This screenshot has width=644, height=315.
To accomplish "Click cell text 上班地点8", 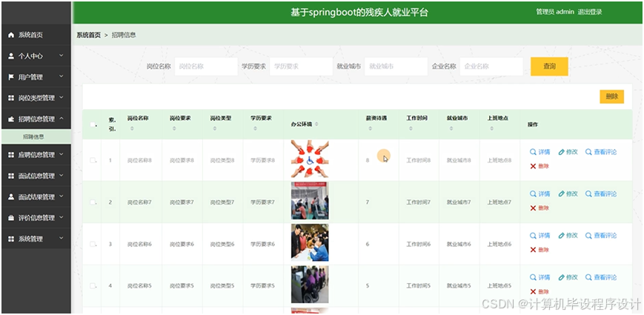I will point(499,160).
